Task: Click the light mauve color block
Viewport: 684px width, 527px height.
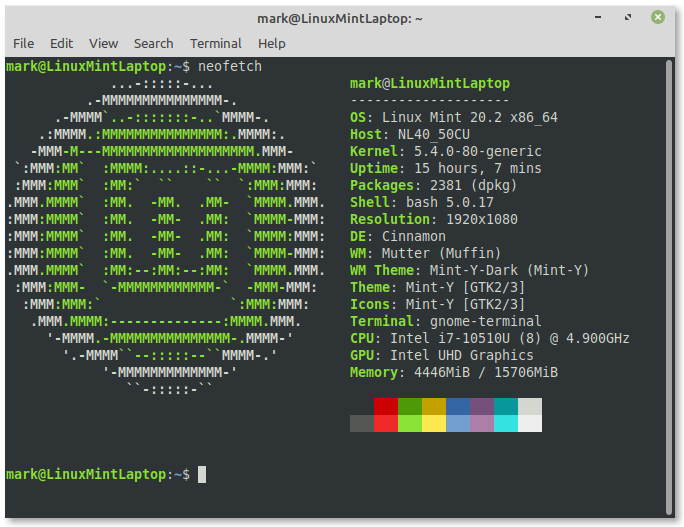Action: 482,423
